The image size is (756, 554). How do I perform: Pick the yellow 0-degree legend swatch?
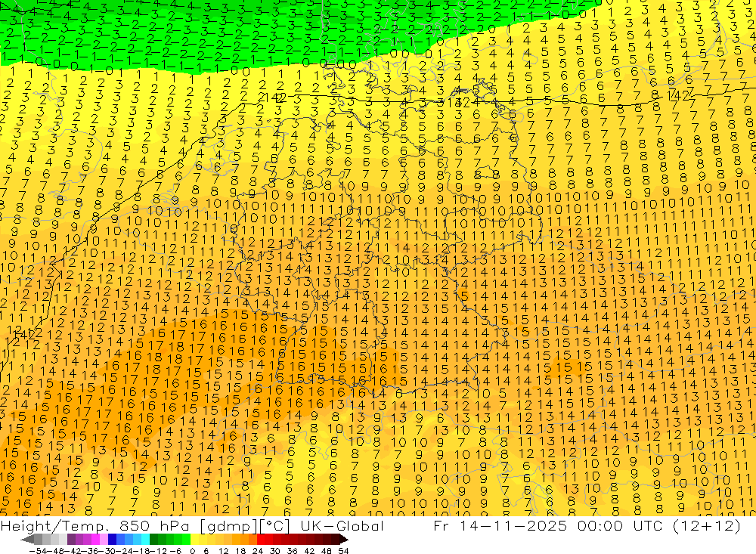click(195, 540)
